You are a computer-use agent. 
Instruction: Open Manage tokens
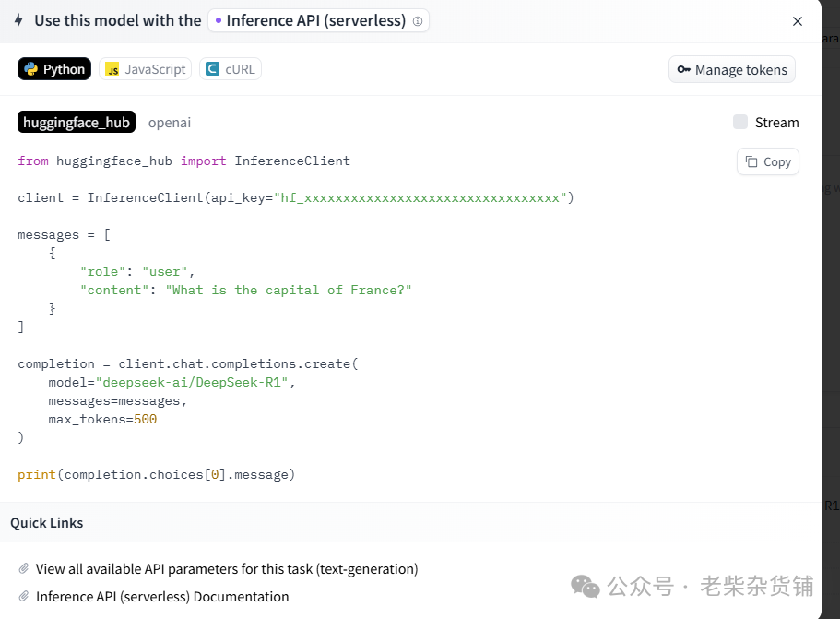(x=732, y=70)
